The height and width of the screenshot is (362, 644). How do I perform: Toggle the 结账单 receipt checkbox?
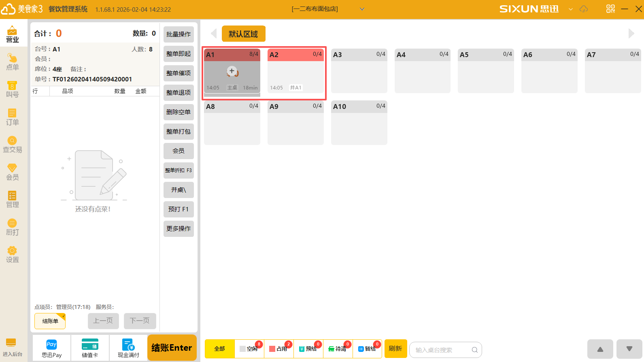[50, 321]
